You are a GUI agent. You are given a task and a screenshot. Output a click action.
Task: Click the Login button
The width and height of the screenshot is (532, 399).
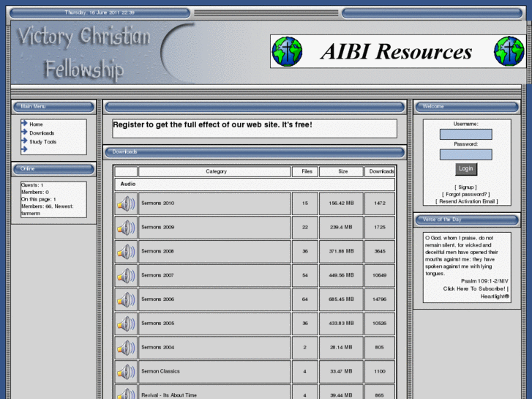466,169
